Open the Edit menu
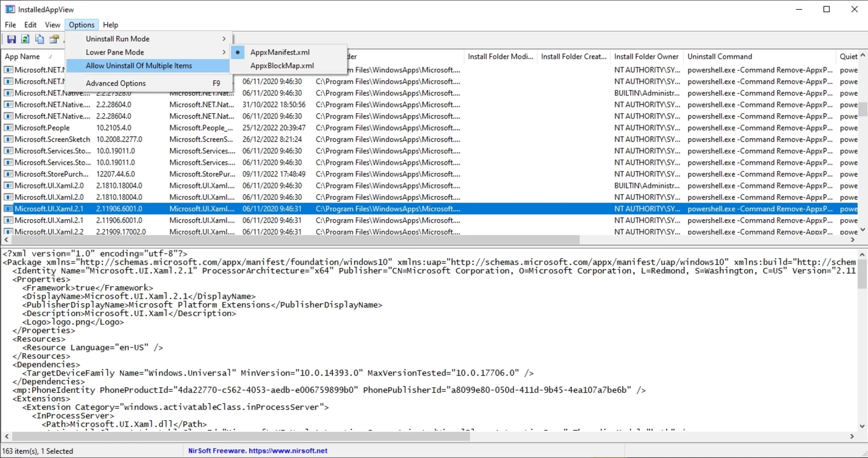Image resolution: width=868 pixels, height=458 pixels. pyautogui.click(x=30, y=25)
